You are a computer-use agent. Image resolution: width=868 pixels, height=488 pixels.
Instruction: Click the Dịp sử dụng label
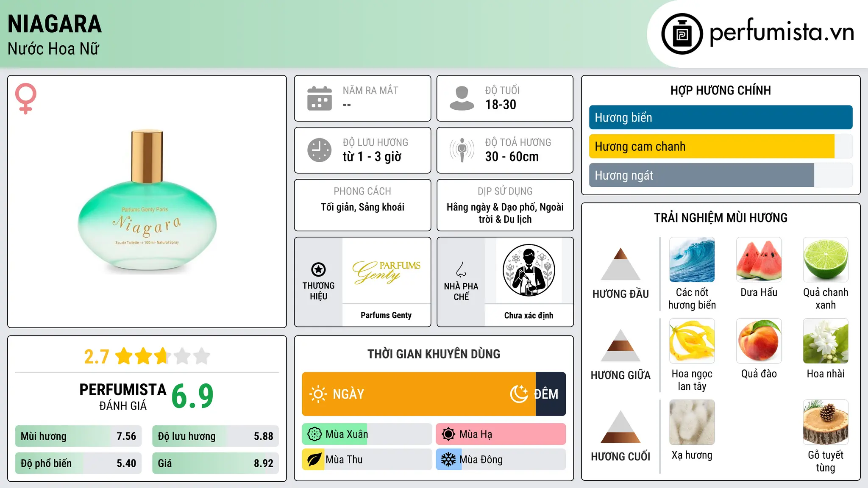tap(505, 191)
